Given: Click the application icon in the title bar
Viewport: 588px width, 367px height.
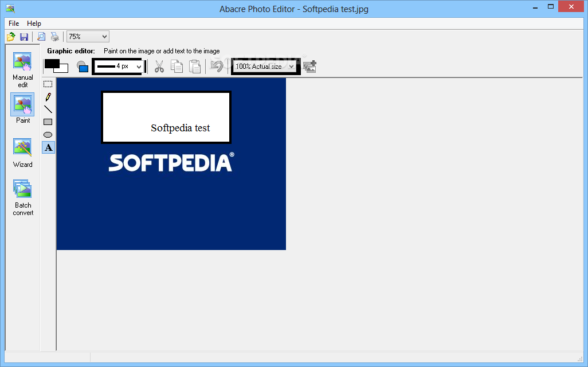Looking at the screenshot, I should [10, 8].
